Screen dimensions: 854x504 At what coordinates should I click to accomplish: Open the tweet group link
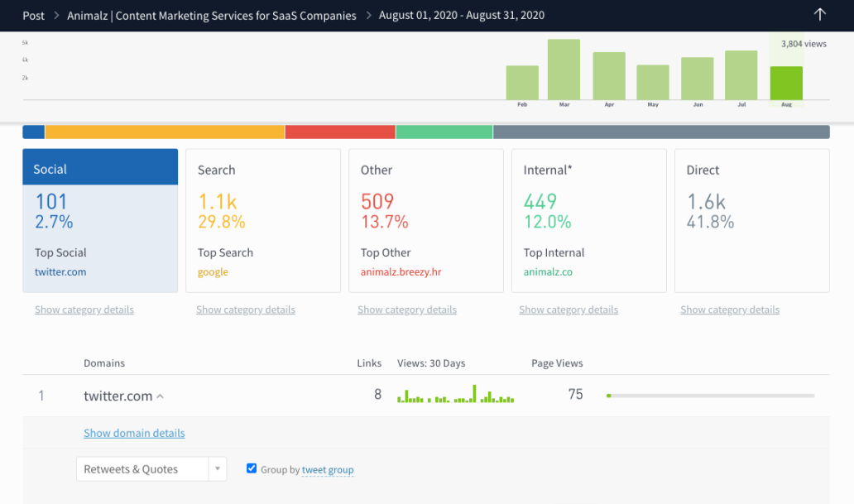(328, 469)
